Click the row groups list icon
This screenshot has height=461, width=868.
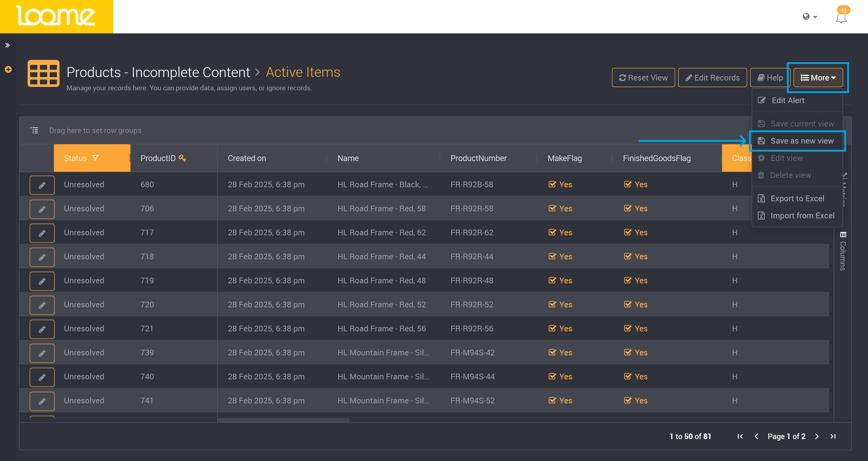point(34,130)
